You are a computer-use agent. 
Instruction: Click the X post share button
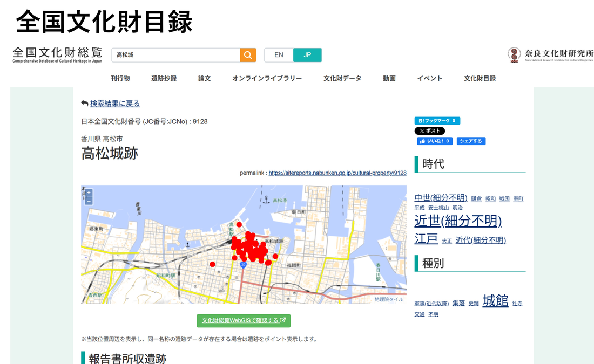coord(430,131)
